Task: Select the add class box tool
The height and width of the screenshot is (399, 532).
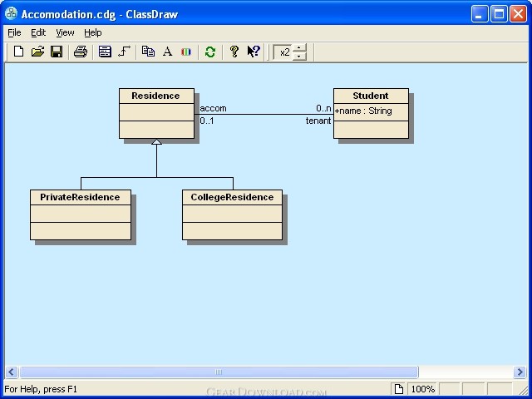Action: pos(105,52)
